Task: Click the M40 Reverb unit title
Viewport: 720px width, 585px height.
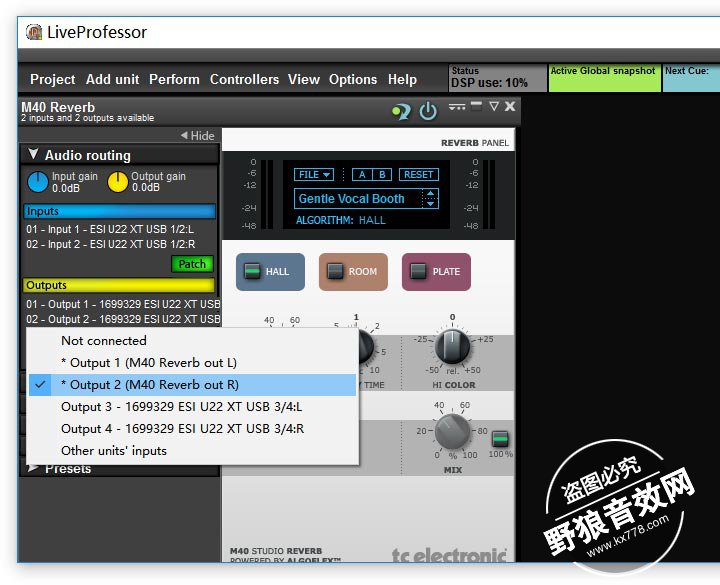Action: pos(58,107)
